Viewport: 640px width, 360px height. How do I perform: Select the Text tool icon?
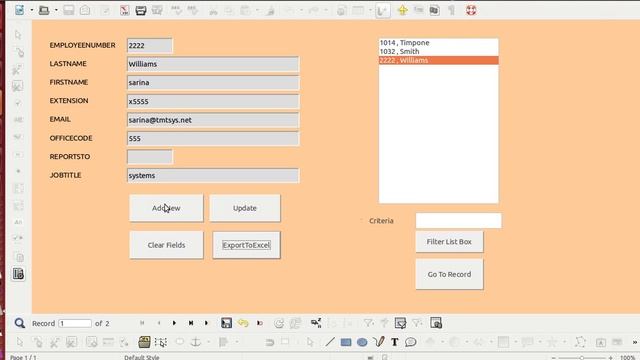[x=395, y=342]
